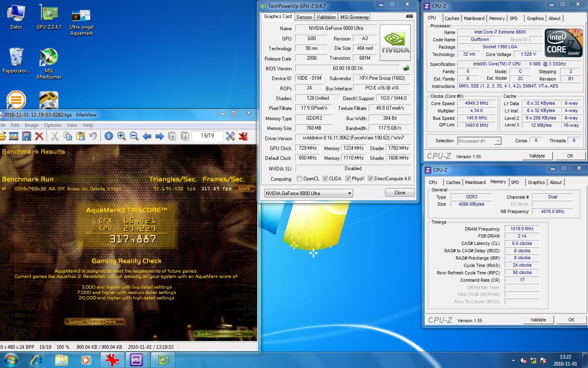This screenshot has width=588, height=368.
Task: Click the red X Delete icon in IrfanView
Action: 39,136
